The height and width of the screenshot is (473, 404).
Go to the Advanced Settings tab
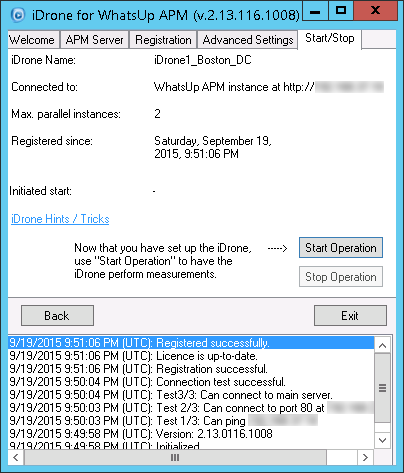tap(248, 40)
